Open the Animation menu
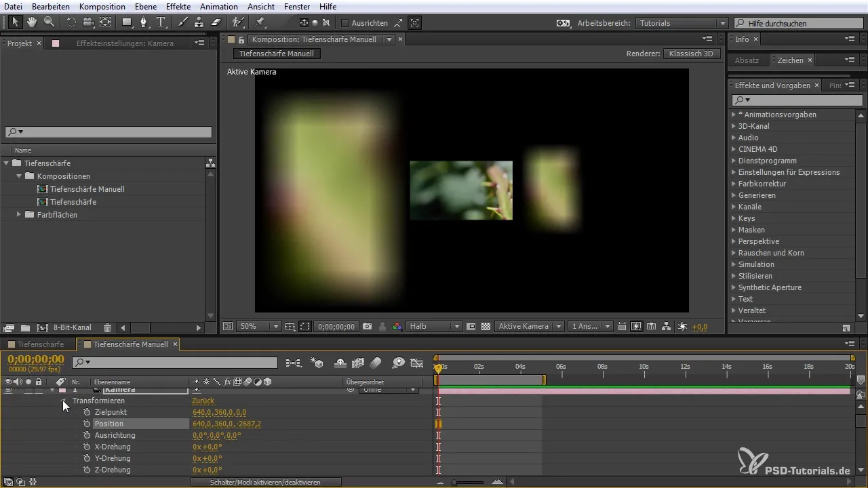Image resolution: width=868 pixels, height=488 pixels. 219,6
